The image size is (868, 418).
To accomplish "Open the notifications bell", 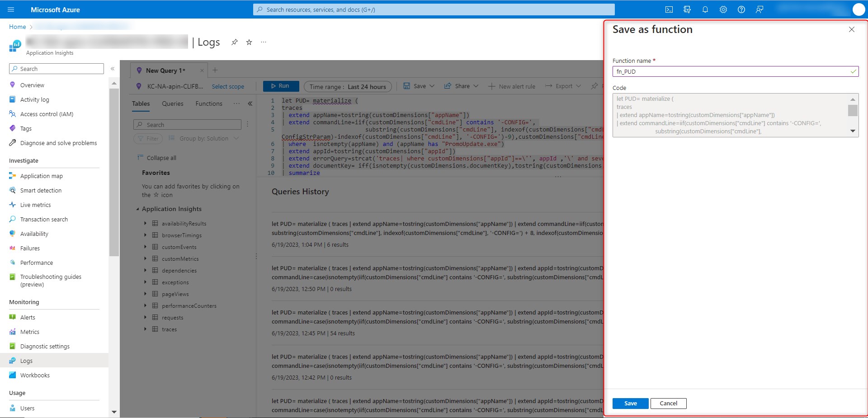I will [x=705, y=9].
